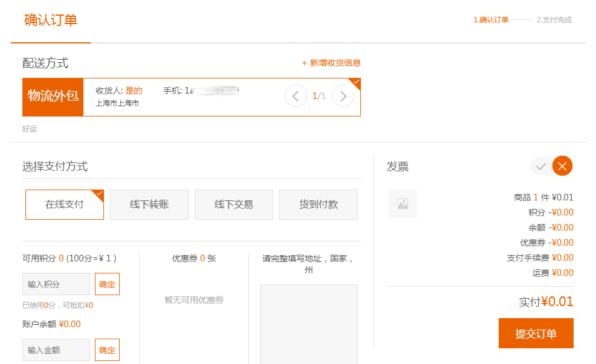Confirm points with 确定 button
The width and height of the screenshot is (596, 364).
point(107,284)
